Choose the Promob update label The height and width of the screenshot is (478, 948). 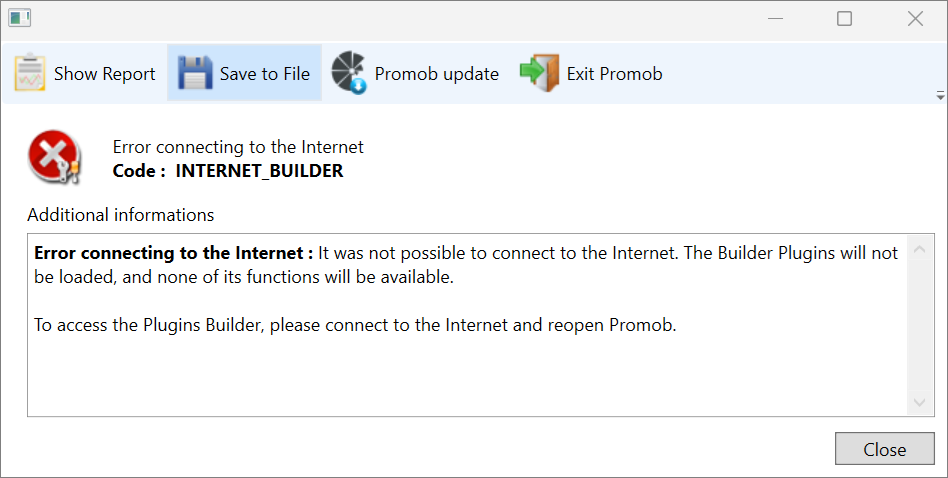pyautogui.click(x=437, y=74)
